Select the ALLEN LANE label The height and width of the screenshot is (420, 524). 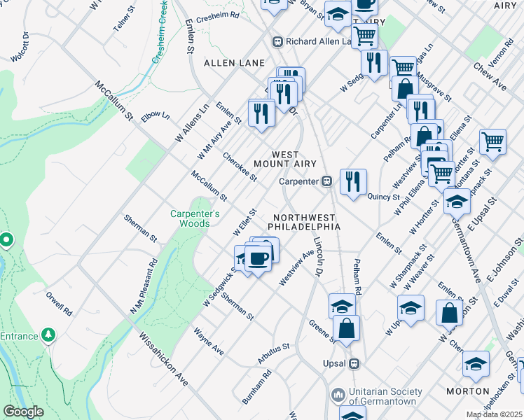coord(235,63)
